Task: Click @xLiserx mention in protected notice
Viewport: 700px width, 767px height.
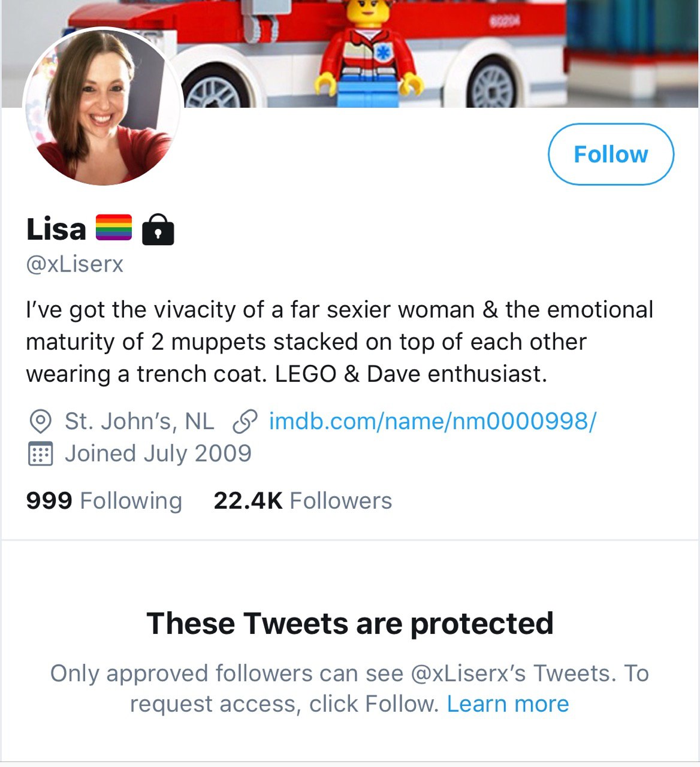Action: tap(468, 674)
